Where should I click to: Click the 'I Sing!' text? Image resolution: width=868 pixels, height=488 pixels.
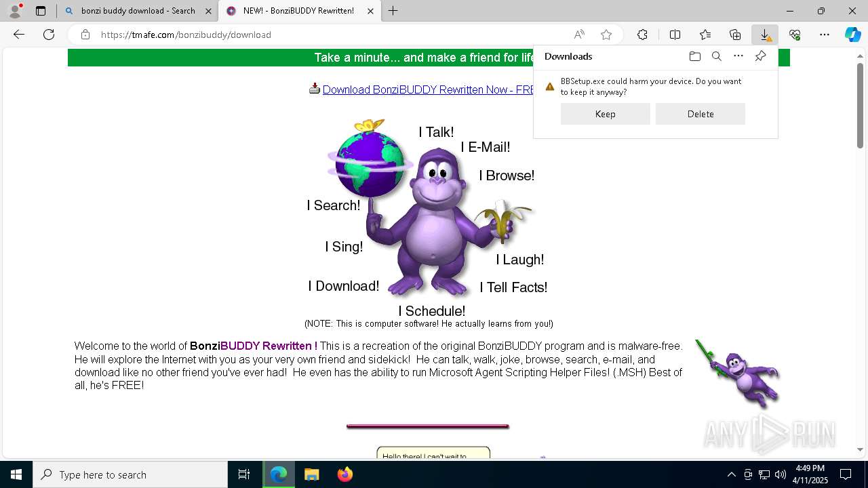(x=344, y=247)
